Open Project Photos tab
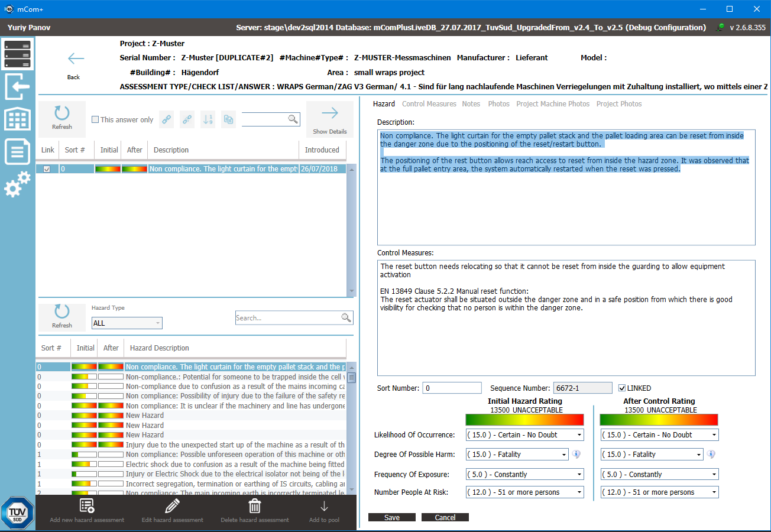Viewport: 771px width, 532px height. [619, 104]
